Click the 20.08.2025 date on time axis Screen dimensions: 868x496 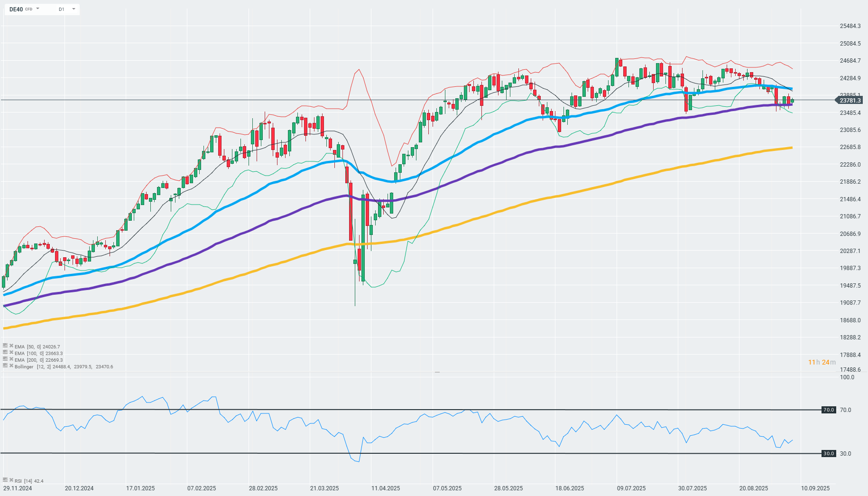(x=754, y=488)
